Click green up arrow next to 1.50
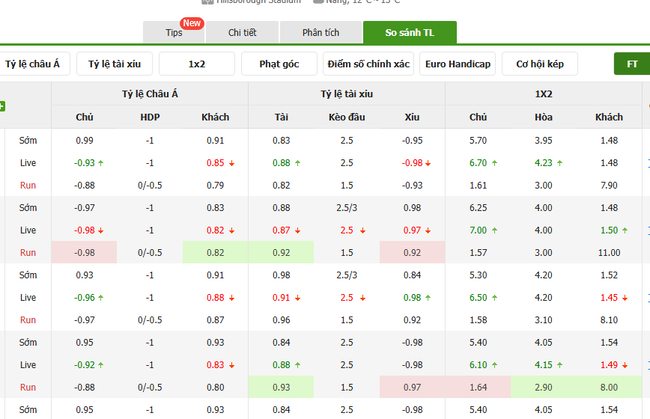The image size is (650, 419). 626,230
